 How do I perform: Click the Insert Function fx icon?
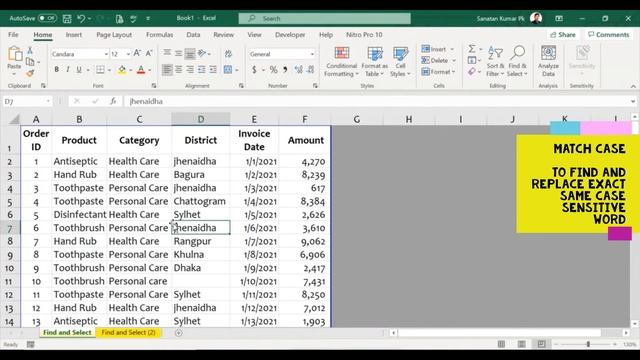point(113,101)
